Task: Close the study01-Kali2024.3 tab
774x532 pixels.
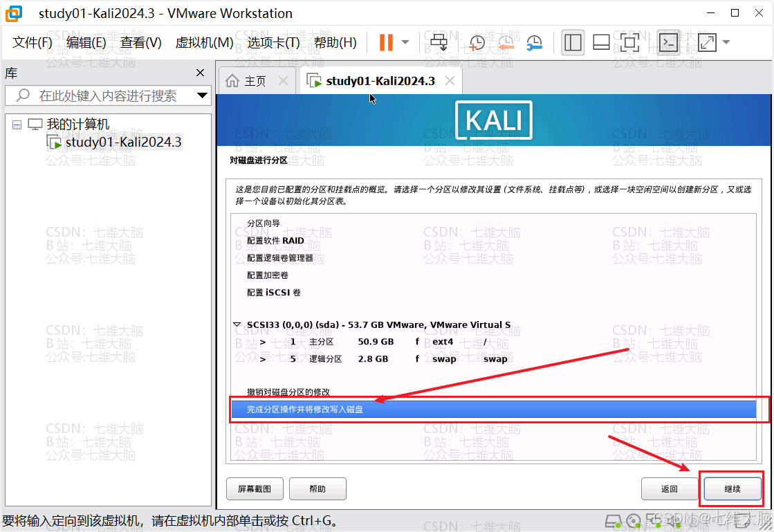Action: click(450, 80)
